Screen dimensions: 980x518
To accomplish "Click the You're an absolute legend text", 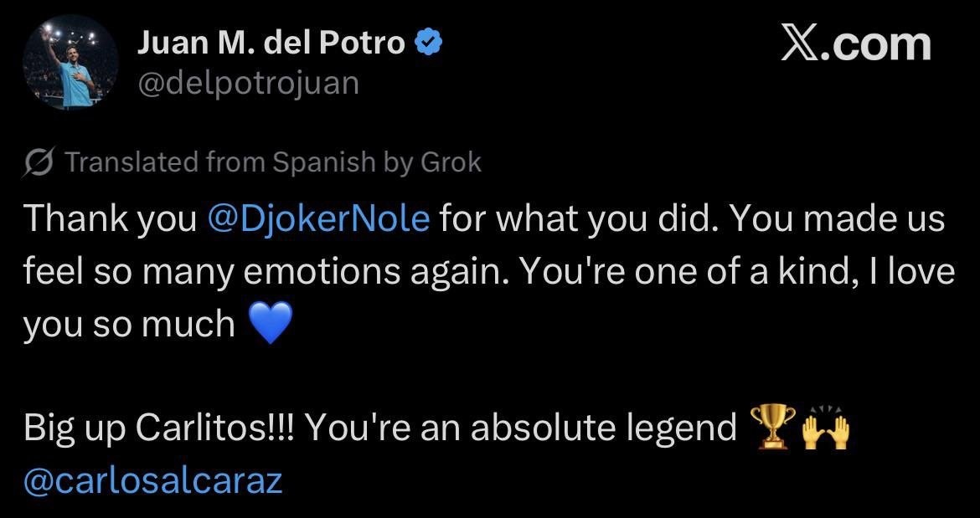I will (x=519, y=429).
